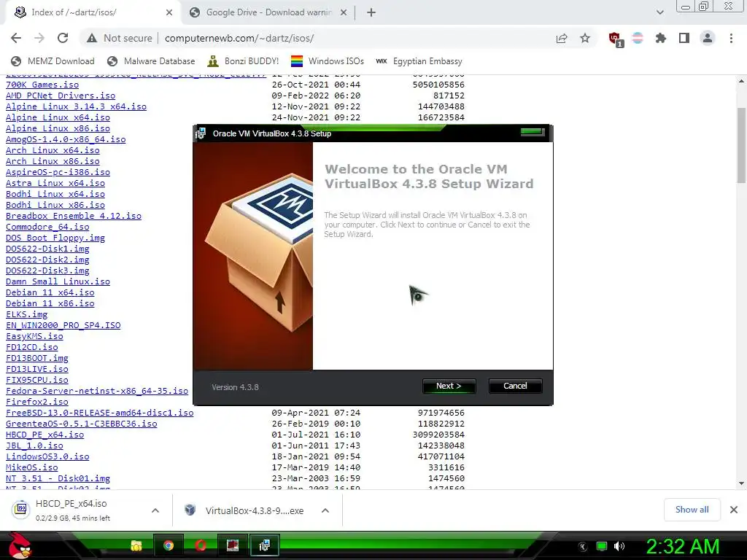Open the Egyptian Embassy bookmark
Screen dimensions: 747x560
tap(419, 61)
